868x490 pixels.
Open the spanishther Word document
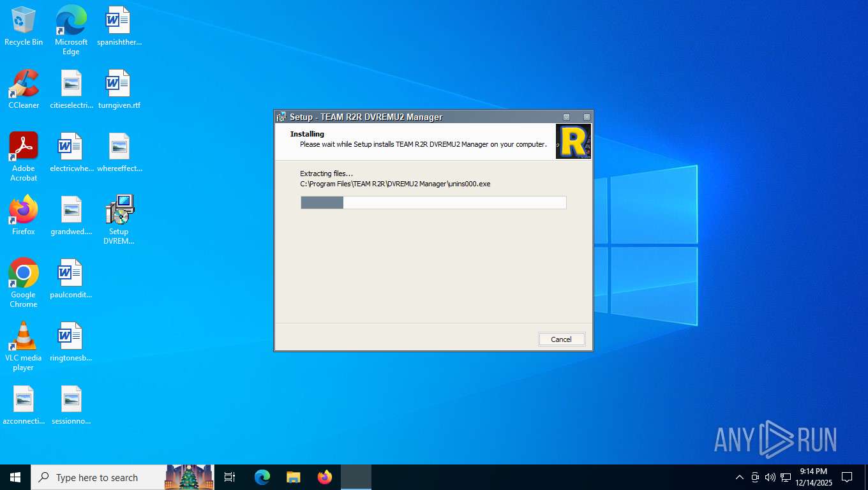(x=119, y=26)
